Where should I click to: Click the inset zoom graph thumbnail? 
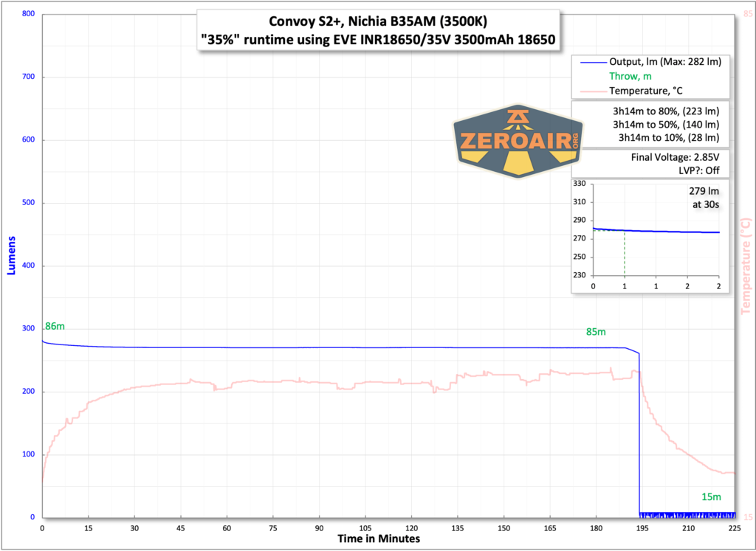(650, 236)
